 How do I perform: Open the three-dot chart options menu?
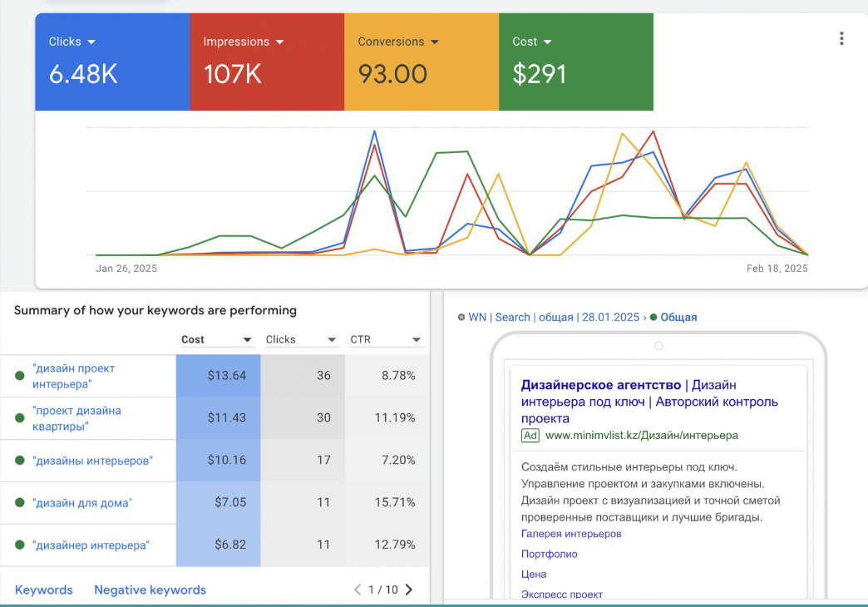[x=841, y=39]
